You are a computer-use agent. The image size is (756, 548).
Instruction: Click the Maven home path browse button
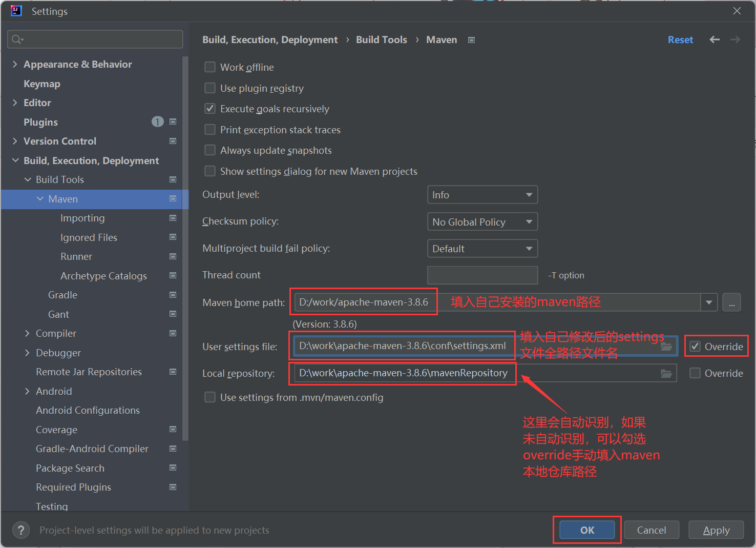point(732,302)
